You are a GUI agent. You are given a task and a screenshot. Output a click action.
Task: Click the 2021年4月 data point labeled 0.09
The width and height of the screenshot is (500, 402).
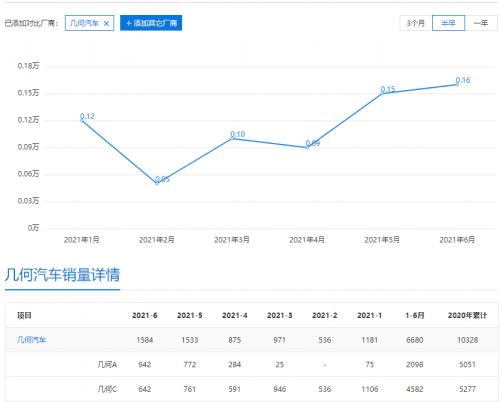[x=307, y=147]
